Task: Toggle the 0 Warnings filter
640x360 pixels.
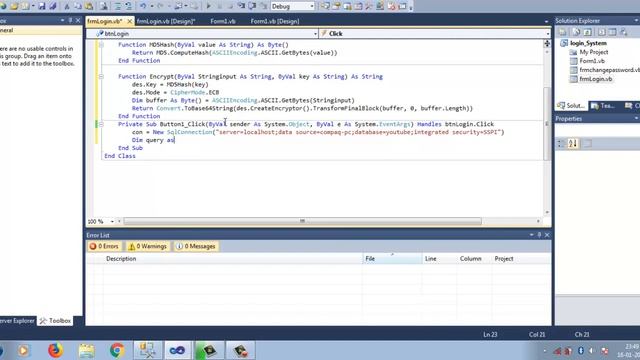Action: [147, 247]
